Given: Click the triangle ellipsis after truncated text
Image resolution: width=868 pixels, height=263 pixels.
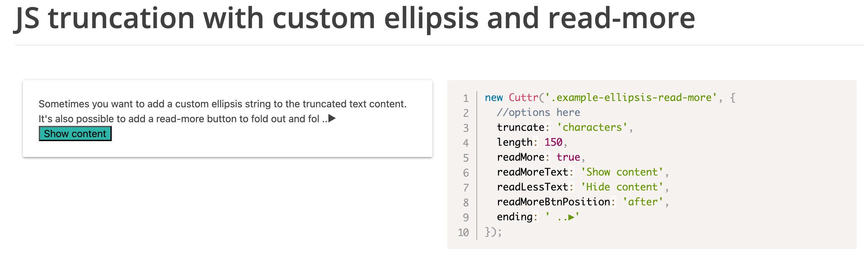Looking at the screenshot, I should 332,119.
